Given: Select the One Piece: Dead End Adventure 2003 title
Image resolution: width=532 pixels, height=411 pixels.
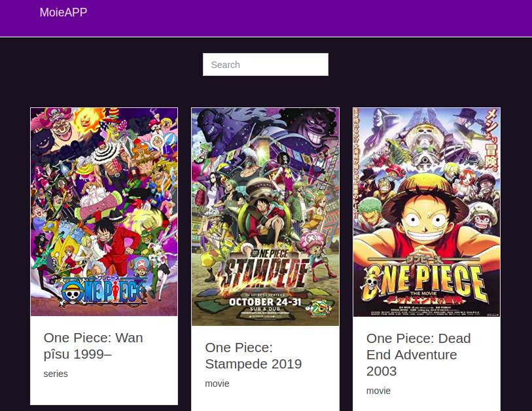Looking at the screenshot, I should point(418,355).
